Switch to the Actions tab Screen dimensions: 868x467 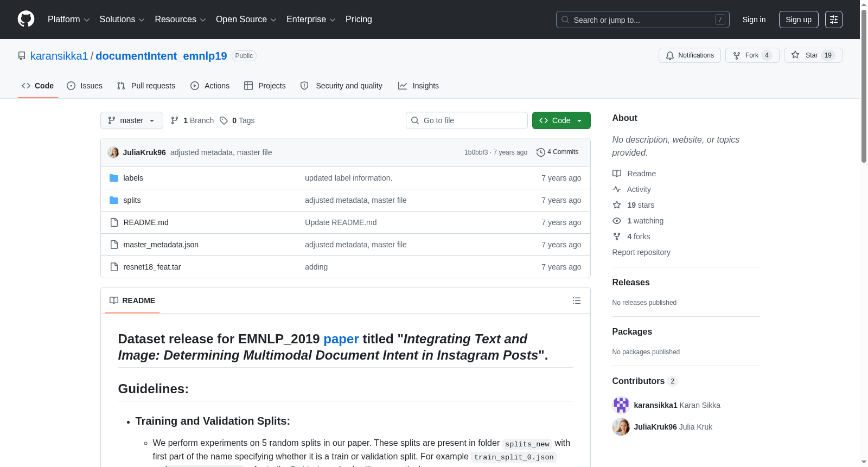(210, 86)
